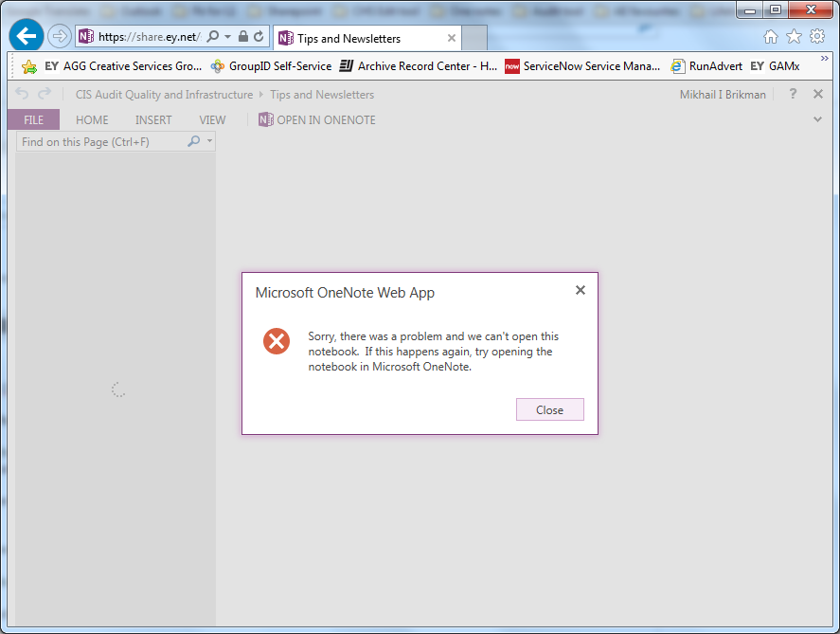Open AGG Creative Services favorite
Viewport: 840px width, 634px height.
[123, 66]
